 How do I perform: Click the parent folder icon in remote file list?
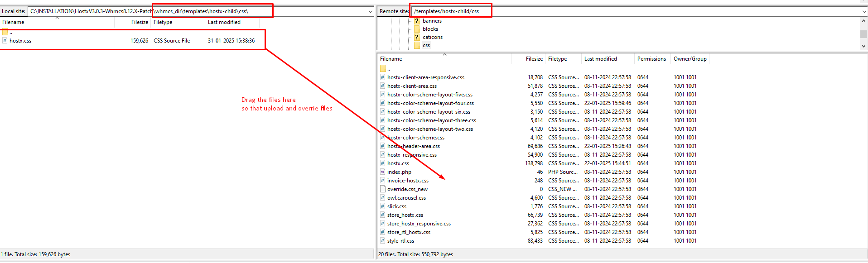(383, 69)
